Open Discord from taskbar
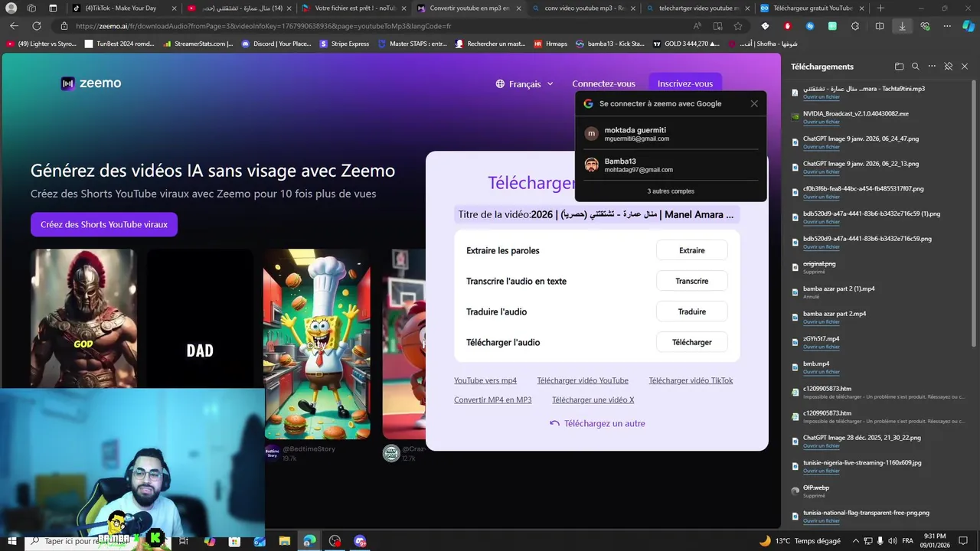 pyautogui.click(x=361, y=541)
